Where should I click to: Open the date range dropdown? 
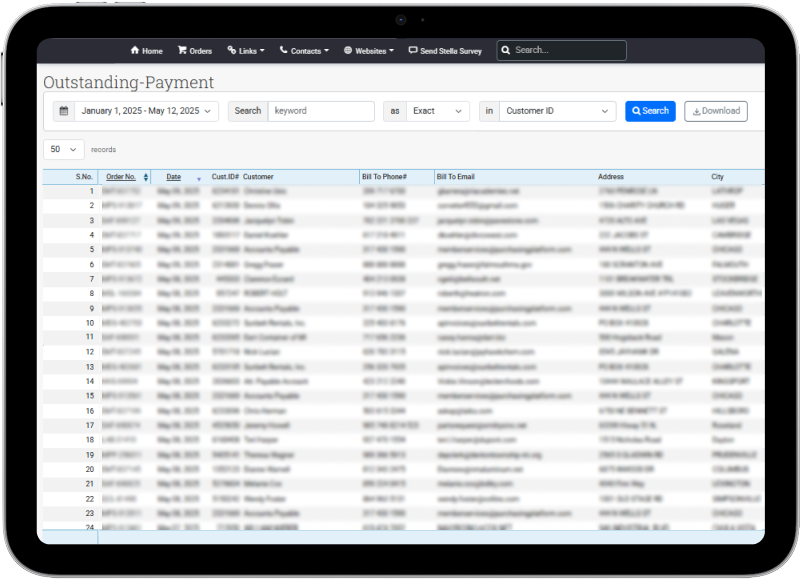pos(145,111)
